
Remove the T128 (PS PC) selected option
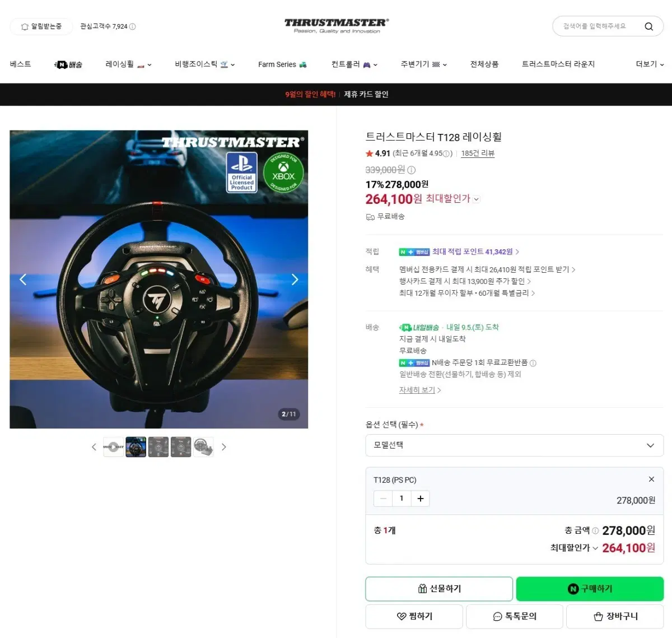point(651,479)
